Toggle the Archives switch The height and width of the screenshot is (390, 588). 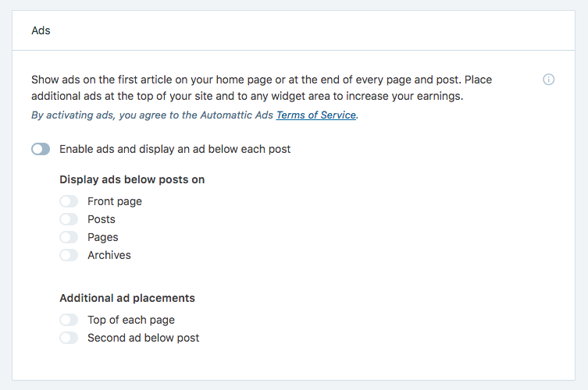click(x=69, y=255)
